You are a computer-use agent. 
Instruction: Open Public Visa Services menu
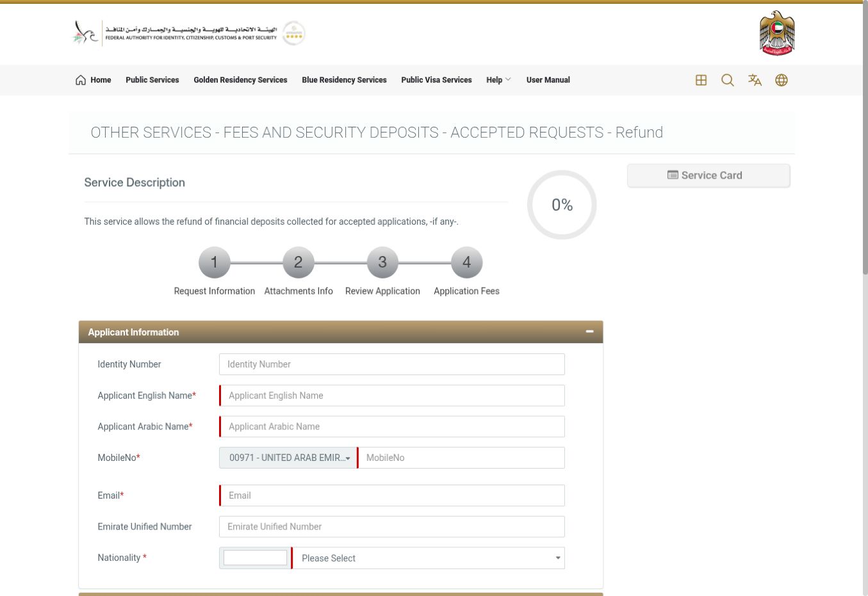(x=436, y=80)
